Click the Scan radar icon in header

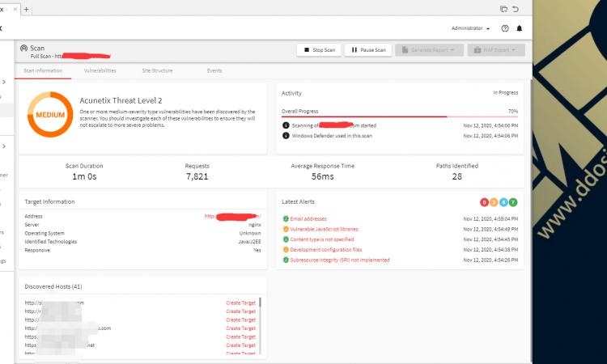[23, 48]
